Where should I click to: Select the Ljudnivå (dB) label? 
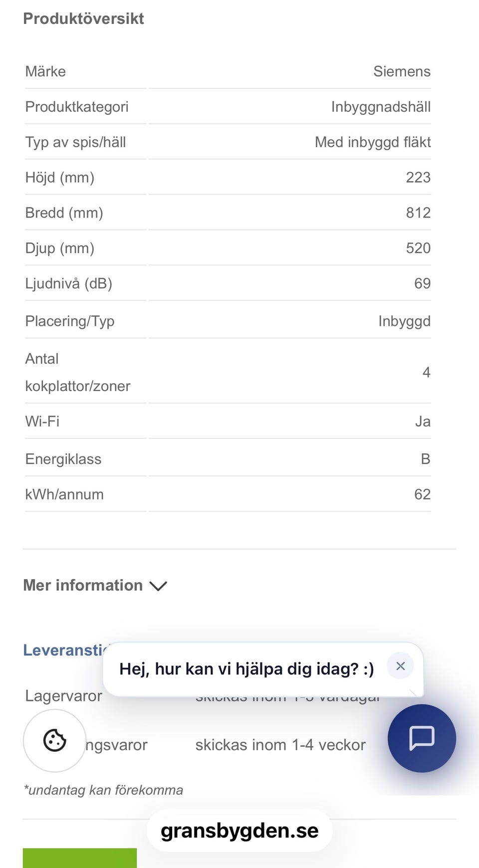click(x=69, y=283)
